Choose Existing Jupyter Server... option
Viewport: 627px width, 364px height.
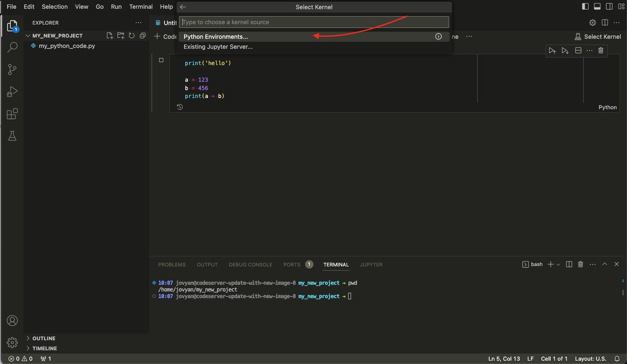[x=314, y=47]
